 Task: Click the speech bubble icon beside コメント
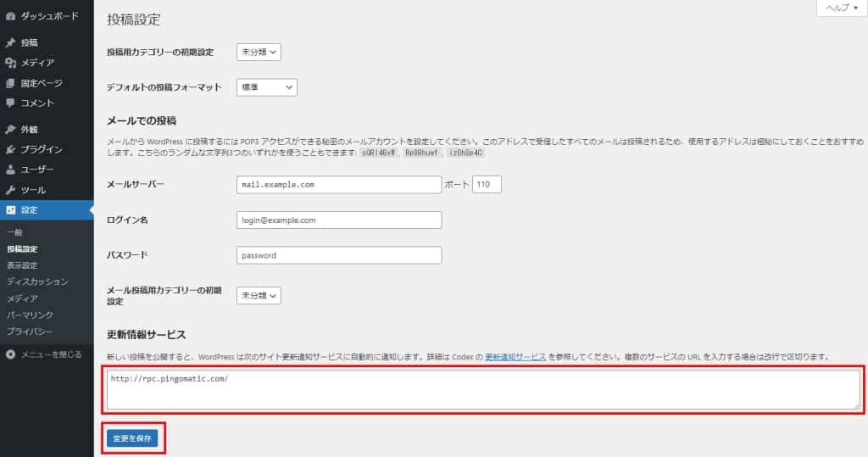click(x=10, y=103)
